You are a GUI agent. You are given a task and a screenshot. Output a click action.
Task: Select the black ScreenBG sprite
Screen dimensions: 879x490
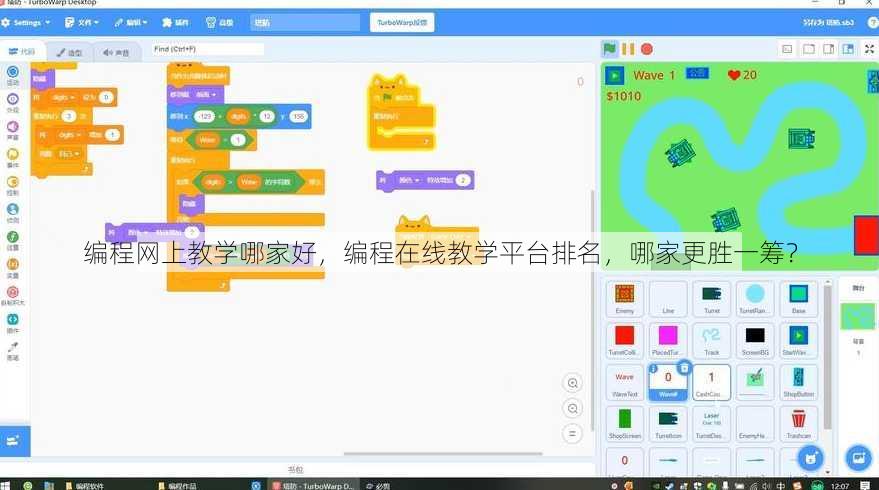(755, 341)
